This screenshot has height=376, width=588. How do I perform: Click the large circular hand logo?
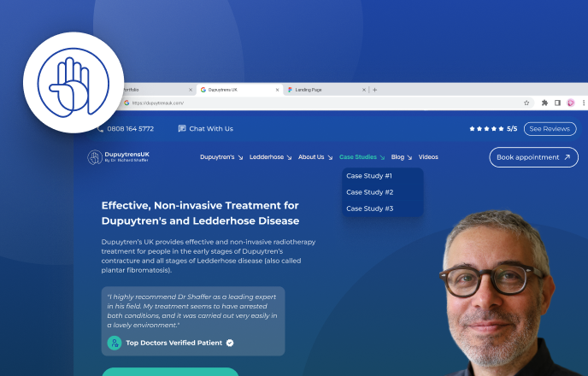73,83
